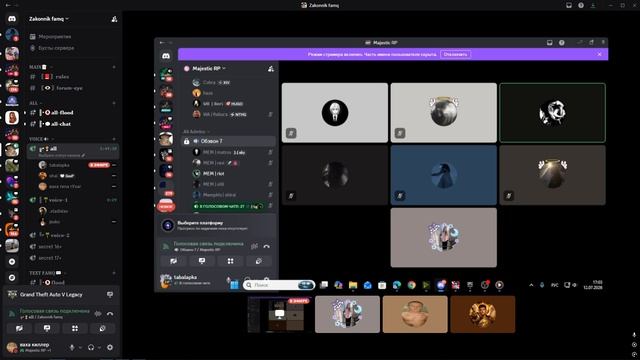Open the orange server icon in server rail
This screenshot has width=640, height=360.
pos(12,230)
